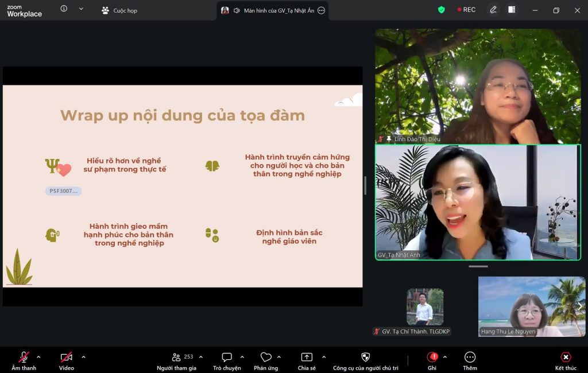The height and width of the screenshot is (373, 588).
Task: Expand the chevron next to Người tham gia
Action: coord(201,357)
